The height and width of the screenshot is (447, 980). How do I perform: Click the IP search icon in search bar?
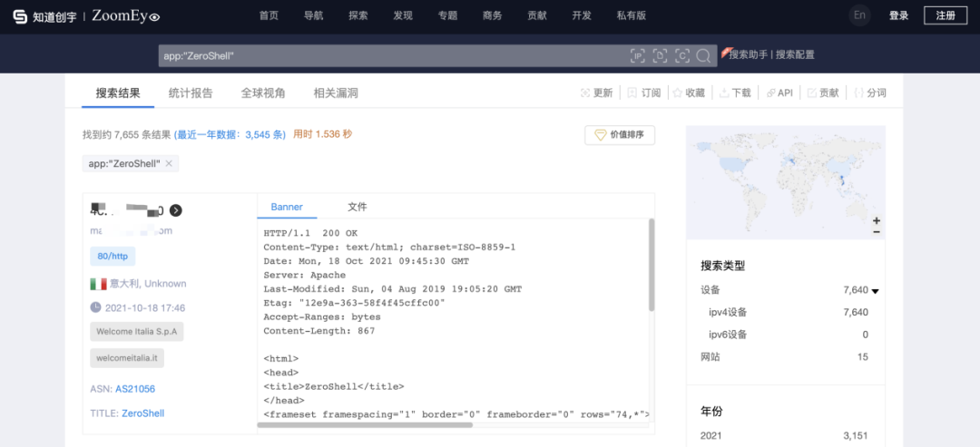coord(638,56)
